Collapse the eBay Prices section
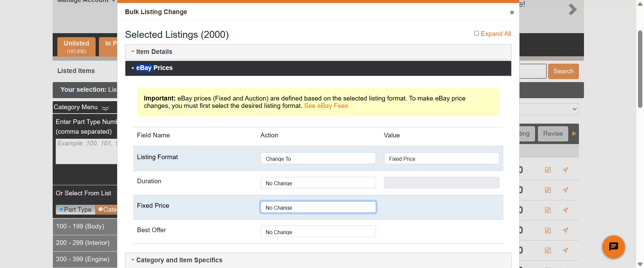The width and height of the screenshot is (644, 268). click(x=318, y=68)
